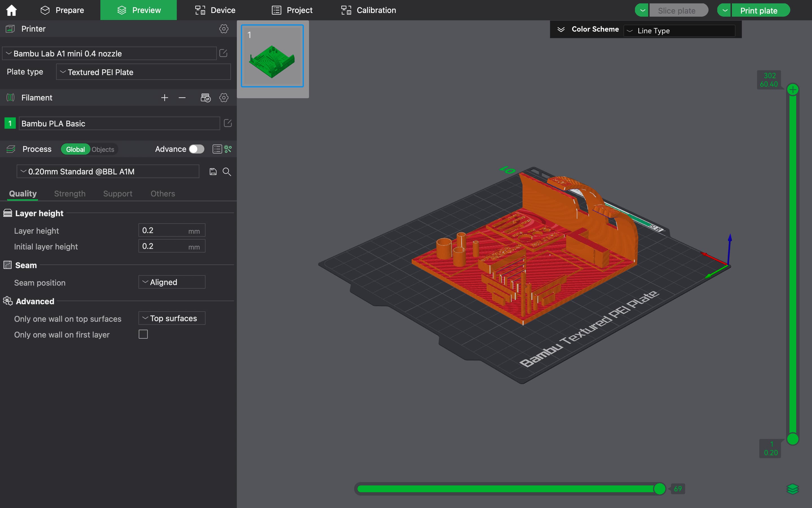This screenshot has width=812, height=508.
Task: Click the Seam section icon
Action: coord(8,265)
